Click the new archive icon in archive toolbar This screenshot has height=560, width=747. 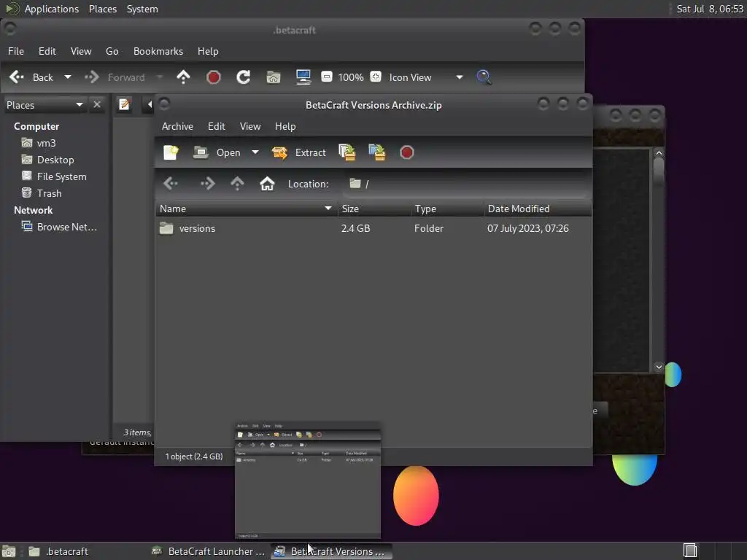pos(171,152)
